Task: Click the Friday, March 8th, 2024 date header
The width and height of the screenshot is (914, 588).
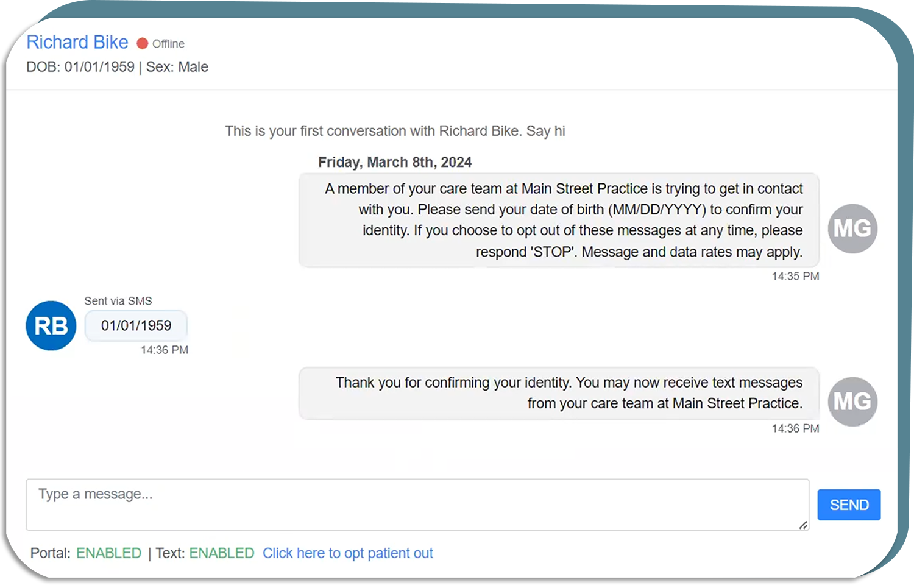Action: tap(395, 162)
